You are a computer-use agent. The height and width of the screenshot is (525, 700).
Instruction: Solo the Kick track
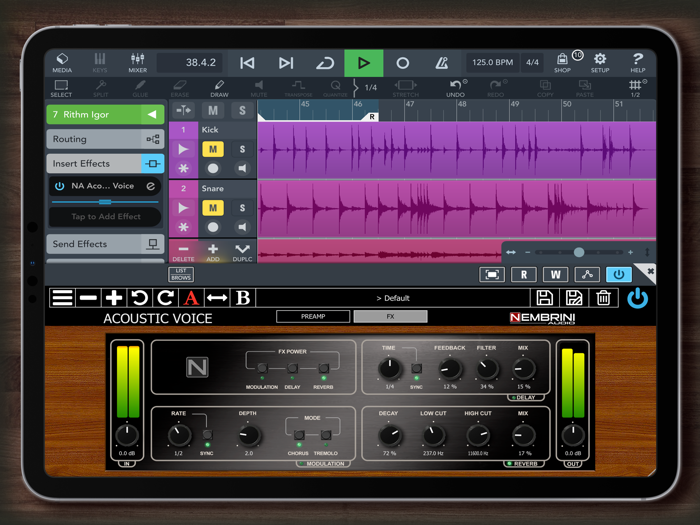[242, 149]
